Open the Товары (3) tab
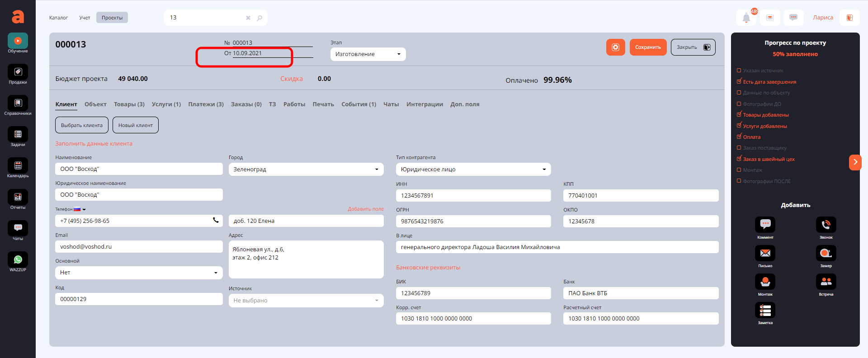Image resolution: width=868 pixels, height=358 pixels. pyautogui.click(x=129, y=104)
